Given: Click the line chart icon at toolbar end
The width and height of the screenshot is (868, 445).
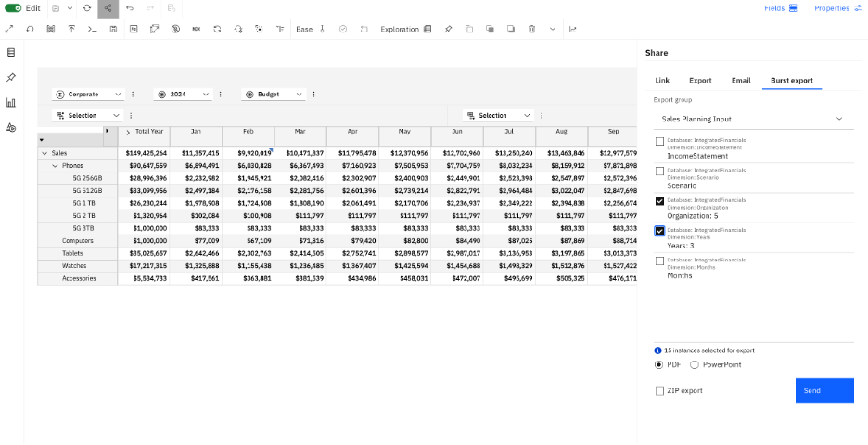Looking at the screenshot, I should point(573,30).
